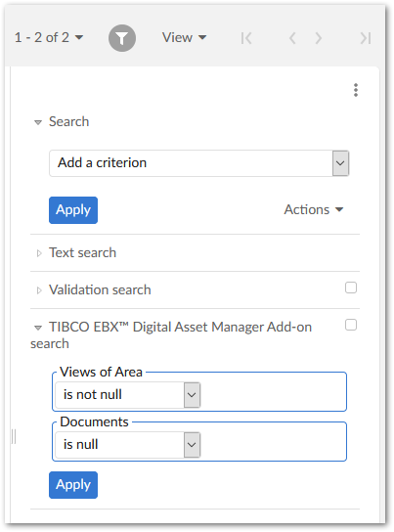Go to the next page

coord(318,38)
